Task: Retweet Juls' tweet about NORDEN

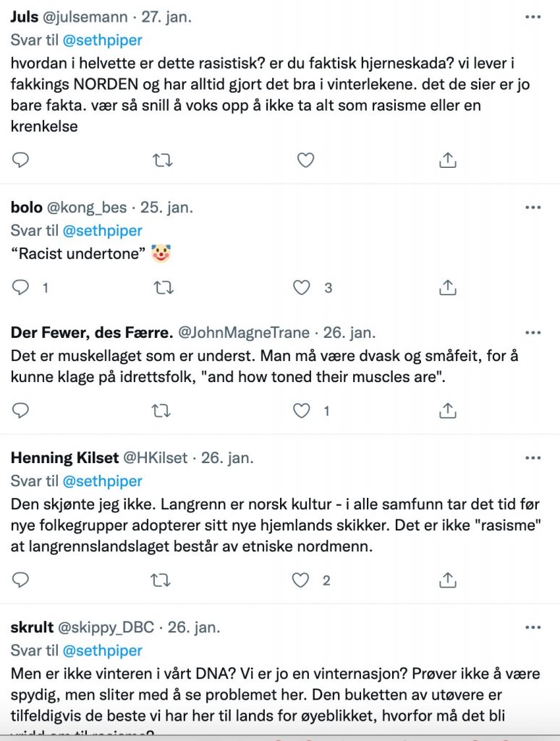Action: [163, 160]
